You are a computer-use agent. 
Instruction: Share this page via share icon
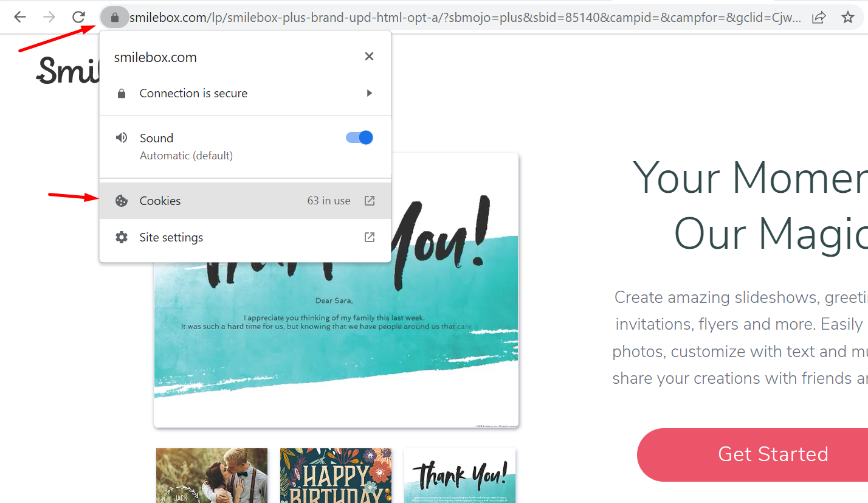[819, 17]
